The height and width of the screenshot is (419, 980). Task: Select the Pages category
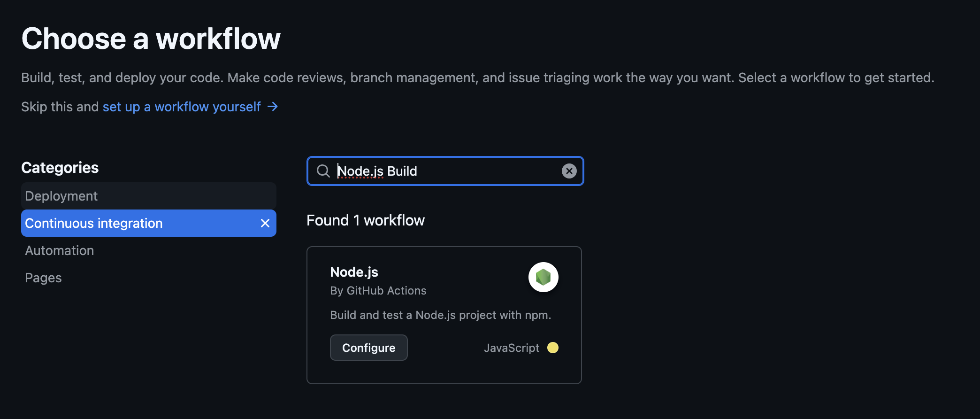[x=43, y=277]
